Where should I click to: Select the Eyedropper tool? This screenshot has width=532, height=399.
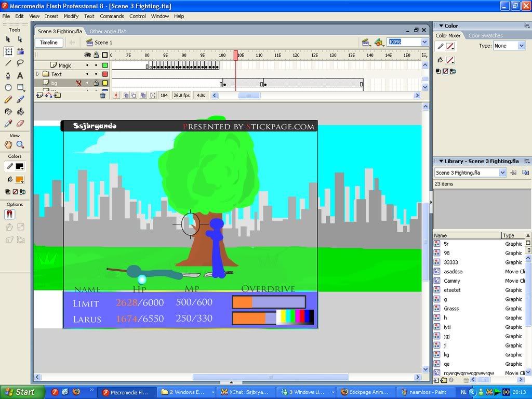(8, 124)
